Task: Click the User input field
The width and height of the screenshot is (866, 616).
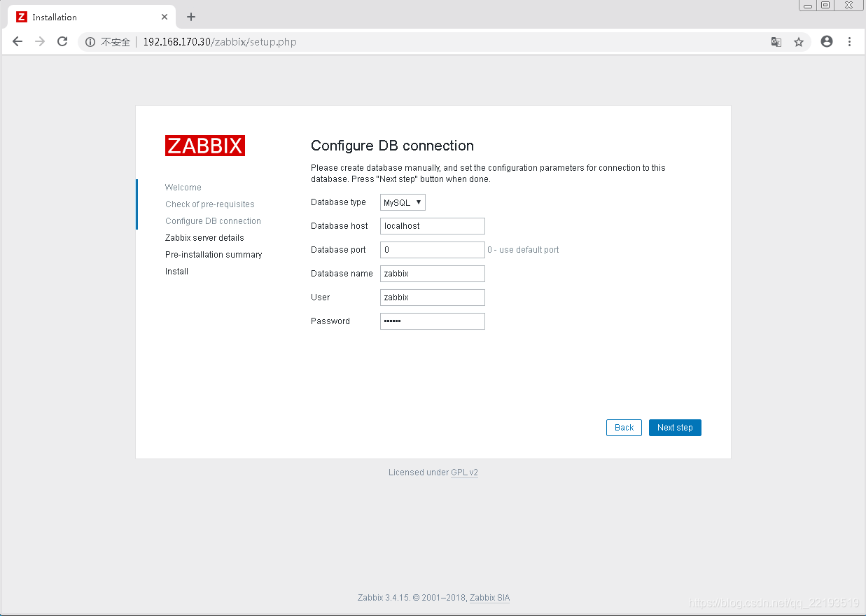Action: pyautogui.click(x=433, y=297)
